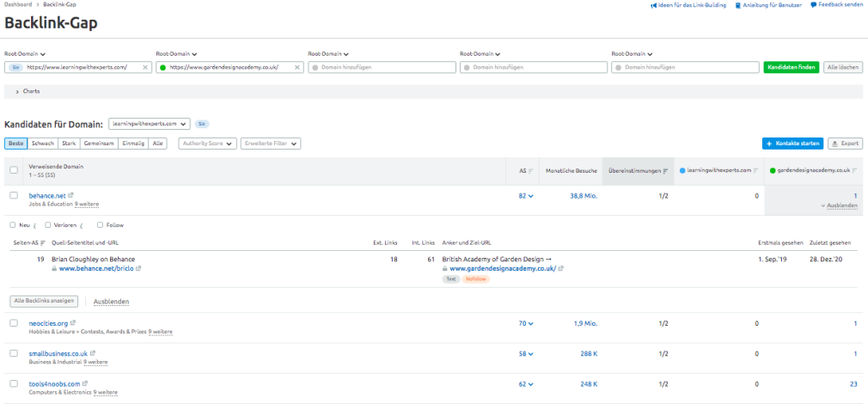Open 38,8 Mio. monthly visits for behance.net
The image size is (868, 404).
pos(584,195)
